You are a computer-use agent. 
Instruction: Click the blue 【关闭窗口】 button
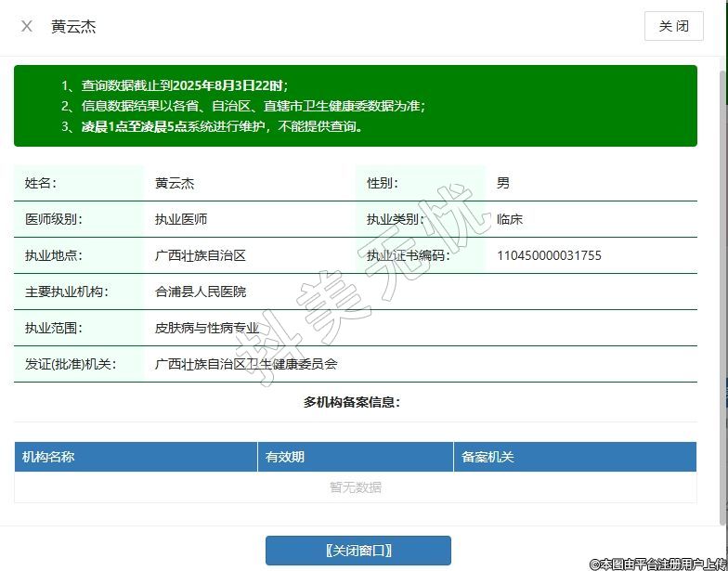pos(357,551)
